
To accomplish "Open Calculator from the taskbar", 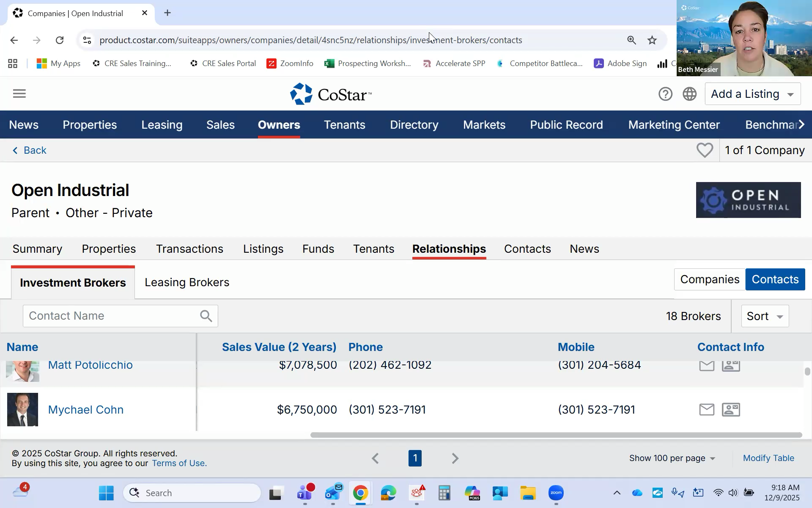I will click(x=444, y=493).
